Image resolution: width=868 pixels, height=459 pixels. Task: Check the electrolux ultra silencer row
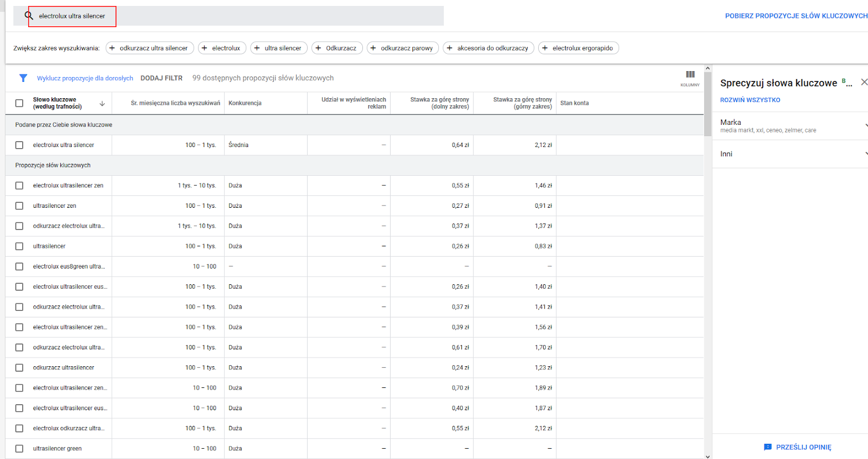click(x=20, y=145)
